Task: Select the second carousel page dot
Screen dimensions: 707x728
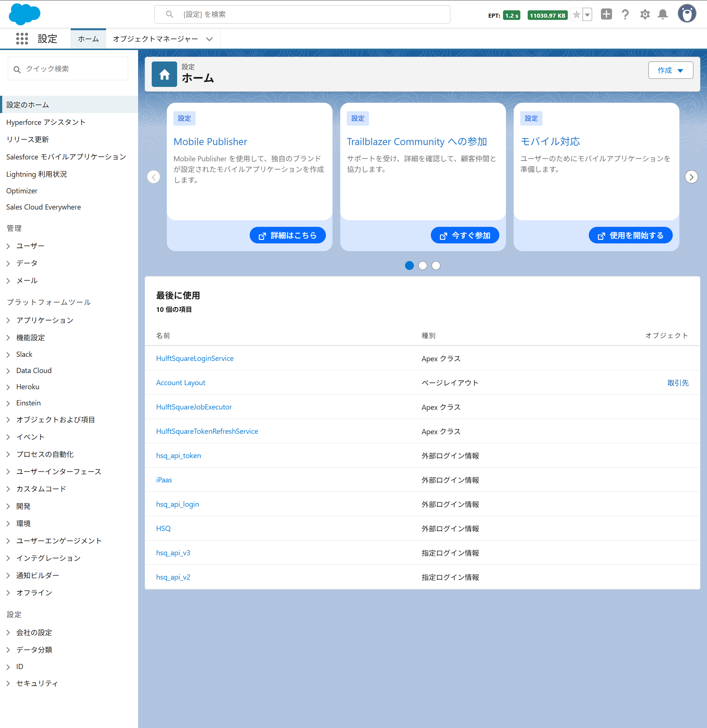Action: 422,265
